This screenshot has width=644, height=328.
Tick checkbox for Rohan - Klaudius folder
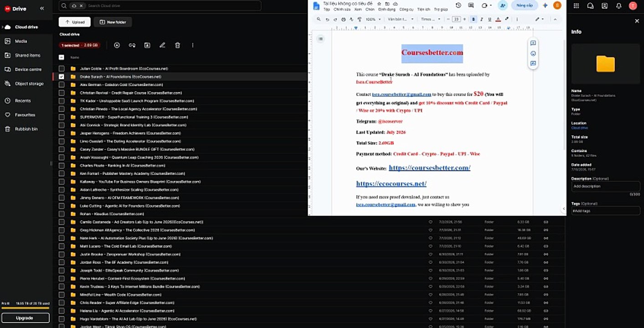(62, 214)
